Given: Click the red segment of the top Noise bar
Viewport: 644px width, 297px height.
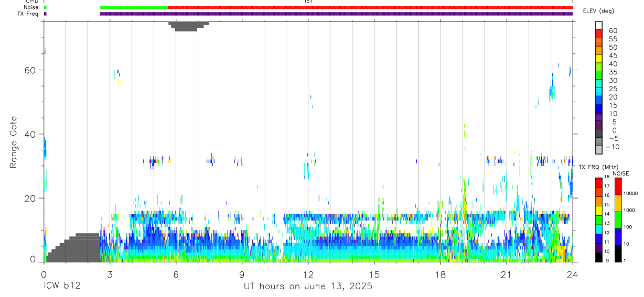Looking at the screenshot, I should (x=370, y=7).
